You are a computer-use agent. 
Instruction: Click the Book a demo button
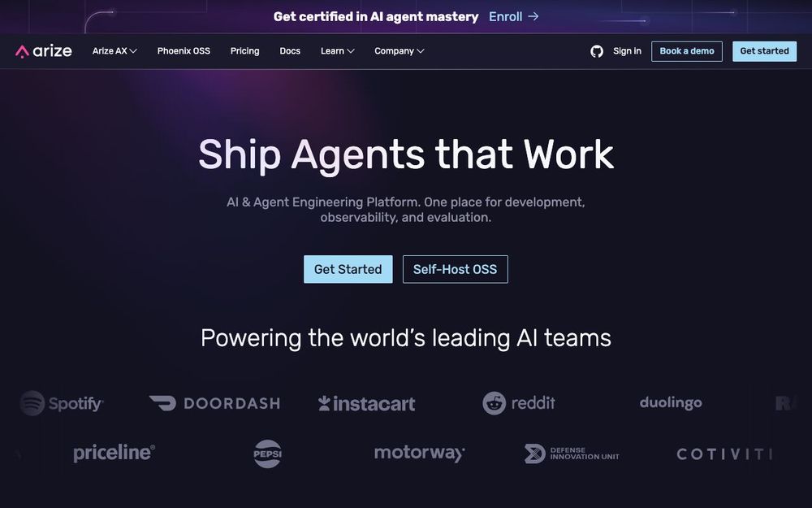pos(687,51)
